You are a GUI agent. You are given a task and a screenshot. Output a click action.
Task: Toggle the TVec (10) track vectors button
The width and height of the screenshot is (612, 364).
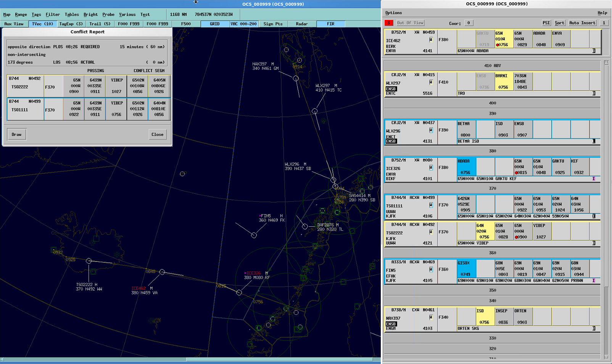coord(43,24)
